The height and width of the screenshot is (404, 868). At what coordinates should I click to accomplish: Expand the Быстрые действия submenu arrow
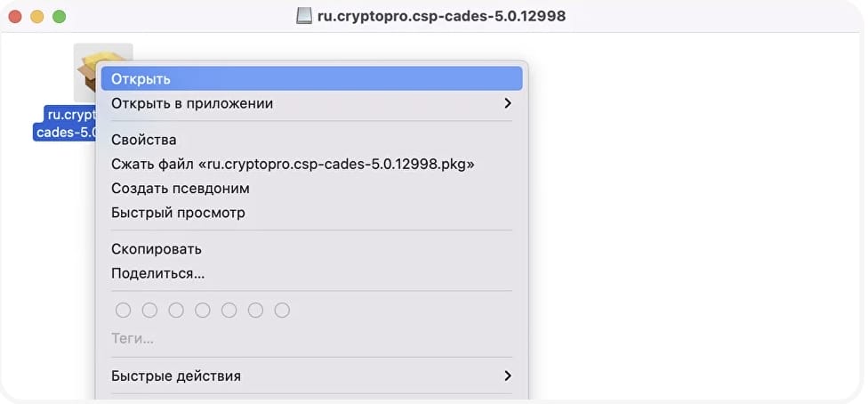[x=508, y=376]
